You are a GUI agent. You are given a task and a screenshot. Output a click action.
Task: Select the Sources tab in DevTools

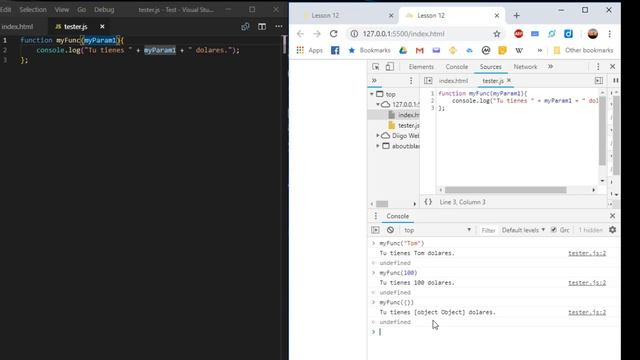(x=490, y=67)
